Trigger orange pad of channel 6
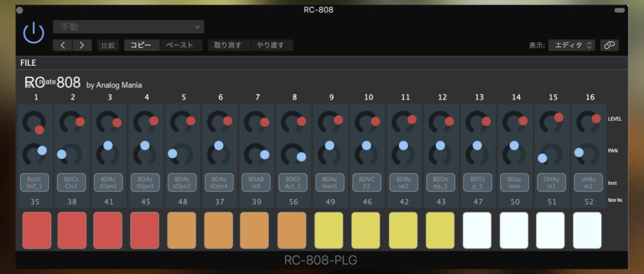644x274 pixels. pos(218,230)
